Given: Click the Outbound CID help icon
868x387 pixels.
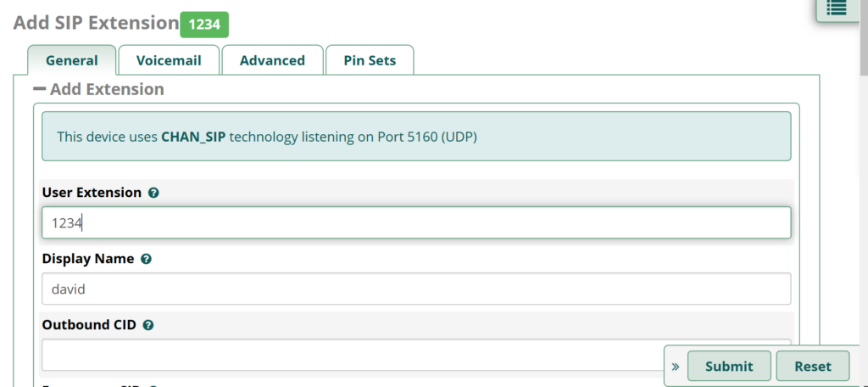Looking at the screenshot, I should tap(147, 325).
